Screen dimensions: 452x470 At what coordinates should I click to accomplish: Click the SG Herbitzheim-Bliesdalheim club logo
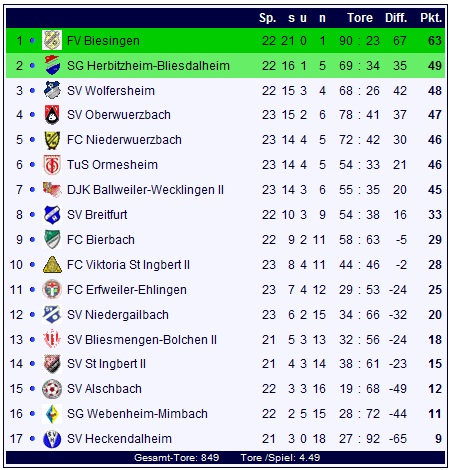52,65
